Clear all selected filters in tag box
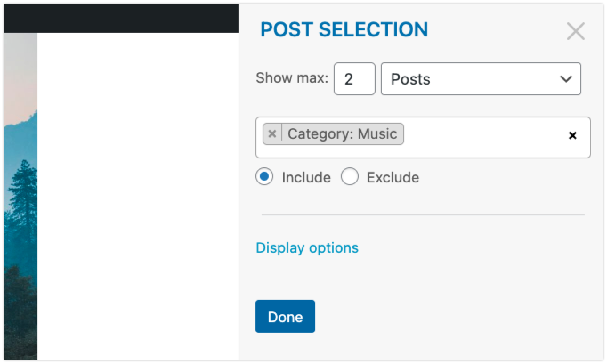The height and width of the screenshot is (364, 607). [573, 136]
